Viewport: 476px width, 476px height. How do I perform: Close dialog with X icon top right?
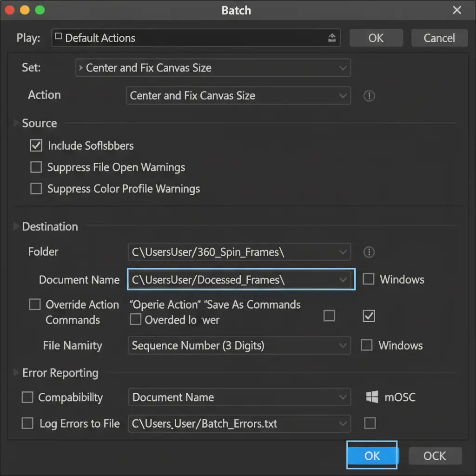tap(457, 10)
